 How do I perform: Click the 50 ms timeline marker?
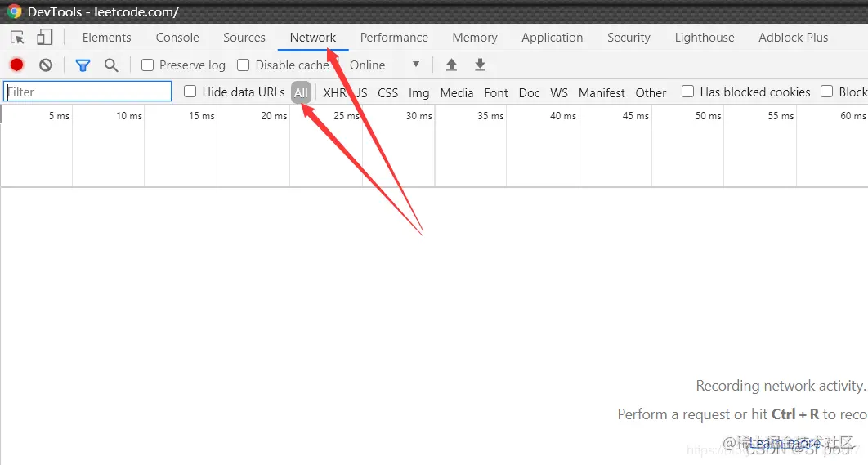tap(709, 116)
